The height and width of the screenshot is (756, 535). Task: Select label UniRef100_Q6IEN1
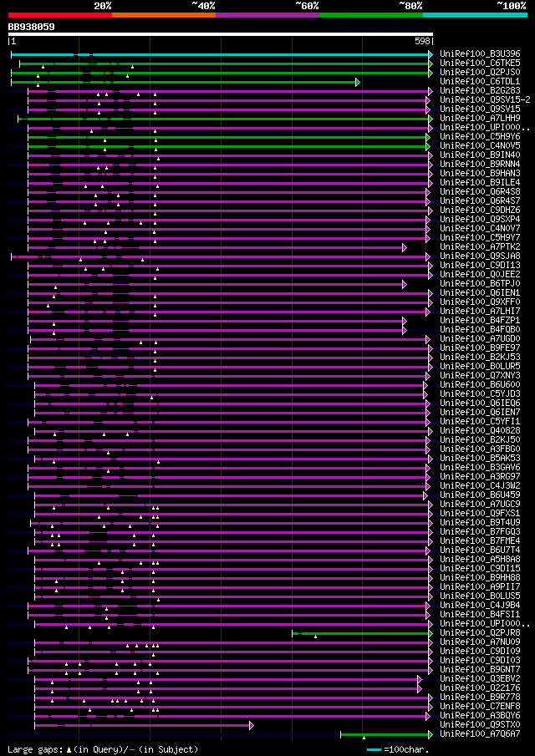pyautogui.click(x=478, y=292)
